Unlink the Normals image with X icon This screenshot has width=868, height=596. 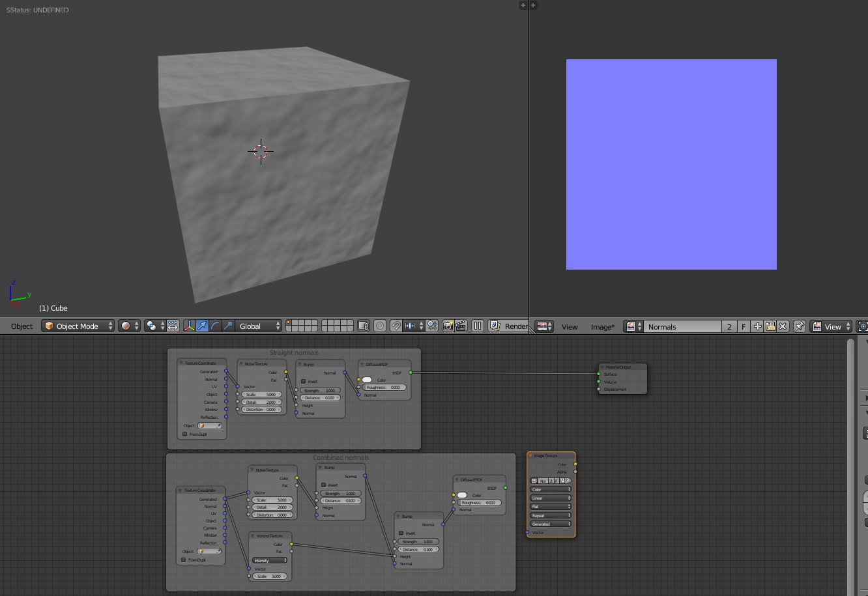pos(783,327)
